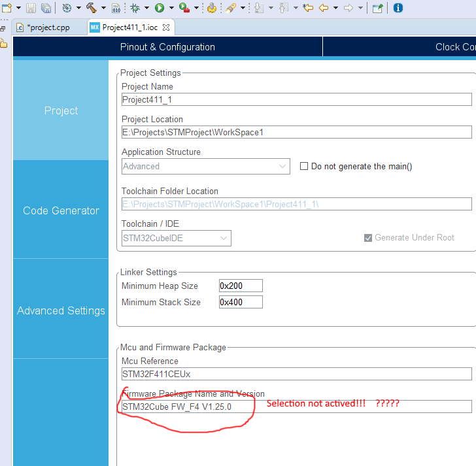The height and width of the screenshot is (466, 476).
Task: Click the restore view icon left of tabs
Action: click(3, 29)
